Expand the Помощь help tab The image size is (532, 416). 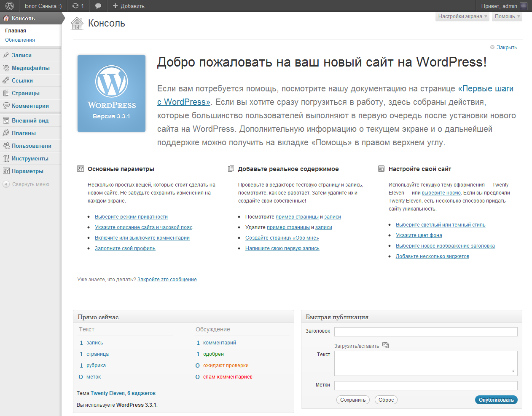tap(507, 16)
